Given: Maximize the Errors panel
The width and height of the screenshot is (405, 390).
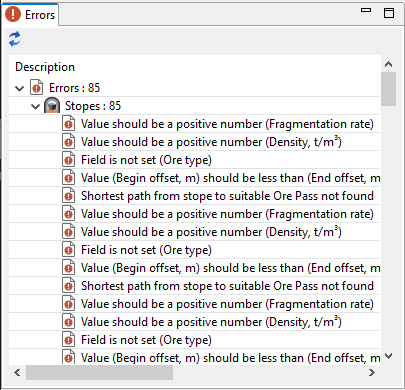Looking at the screenshot, I should coord(389,13).
